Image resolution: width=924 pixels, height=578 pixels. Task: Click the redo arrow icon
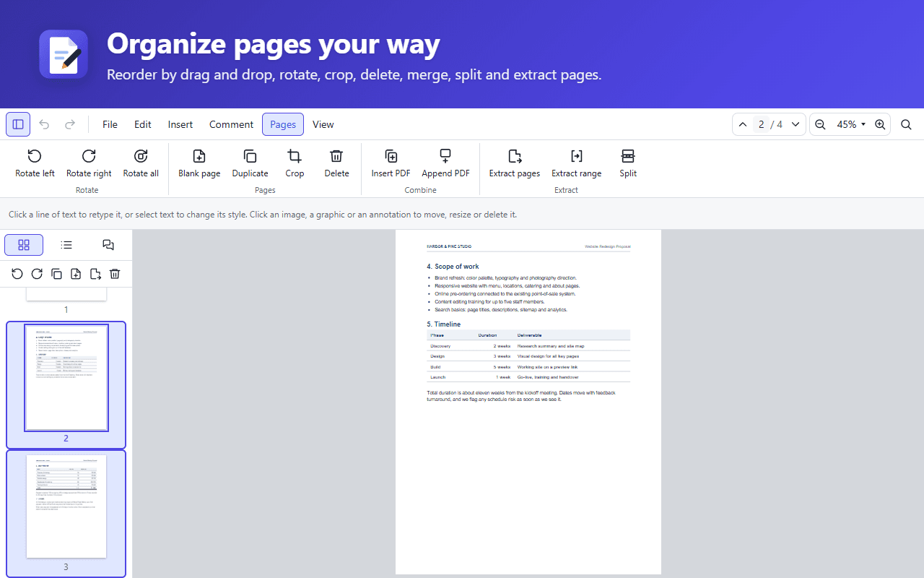pos(70,124)
